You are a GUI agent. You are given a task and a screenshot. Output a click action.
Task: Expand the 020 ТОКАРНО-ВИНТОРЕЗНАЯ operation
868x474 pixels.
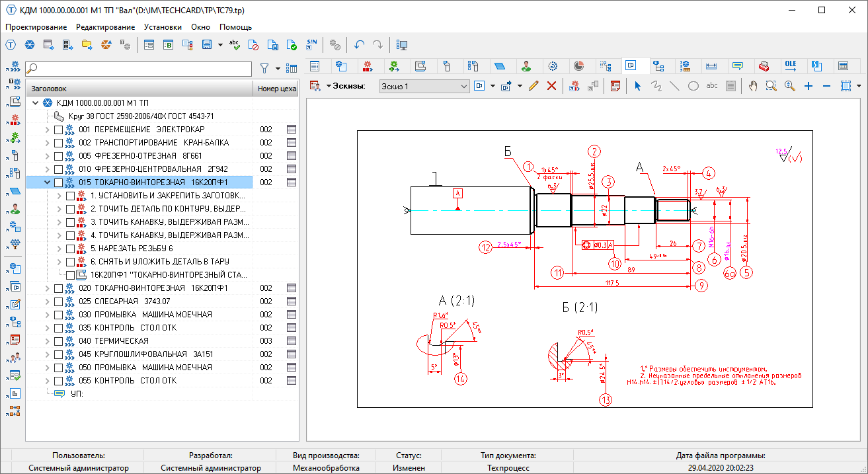point(48,288)
